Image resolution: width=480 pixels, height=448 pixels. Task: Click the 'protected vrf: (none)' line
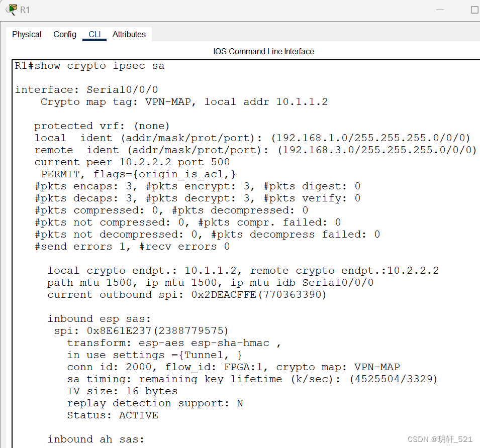click(x=102, y=126)
